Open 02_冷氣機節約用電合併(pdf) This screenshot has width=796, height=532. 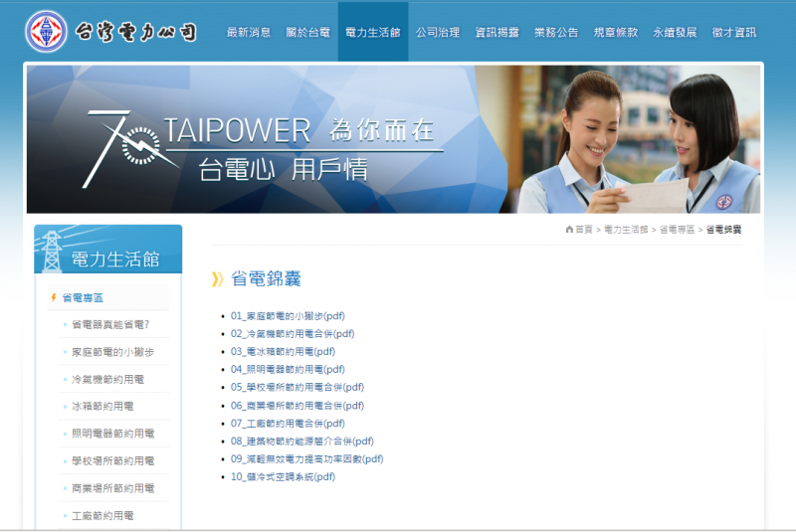(x=293, y=334)
